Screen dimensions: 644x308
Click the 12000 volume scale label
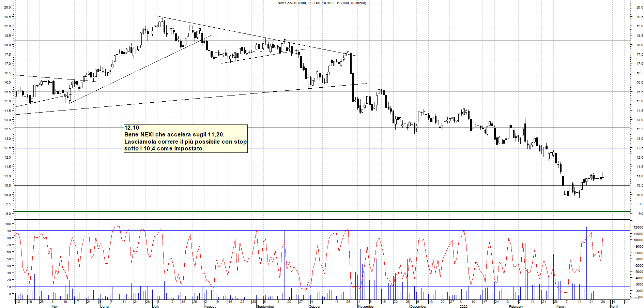pos(638,228)
